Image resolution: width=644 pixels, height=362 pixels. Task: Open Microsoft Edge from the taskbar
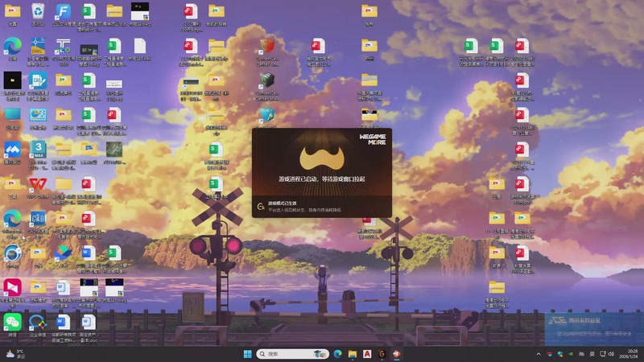click(337, 354)
